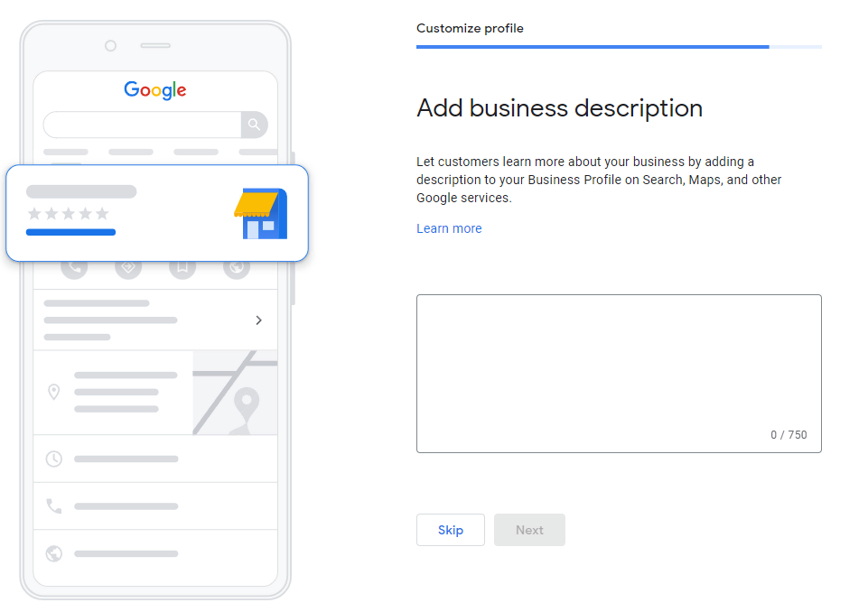This screenshot has width=868, height=612.
Task: Focus the business description text area
Action: click(x=619, y=374)
